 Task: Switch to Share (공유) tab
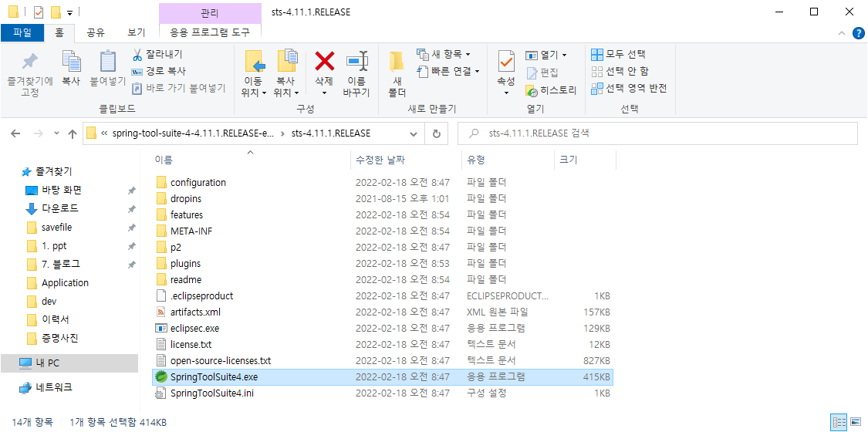click(96, 32)
